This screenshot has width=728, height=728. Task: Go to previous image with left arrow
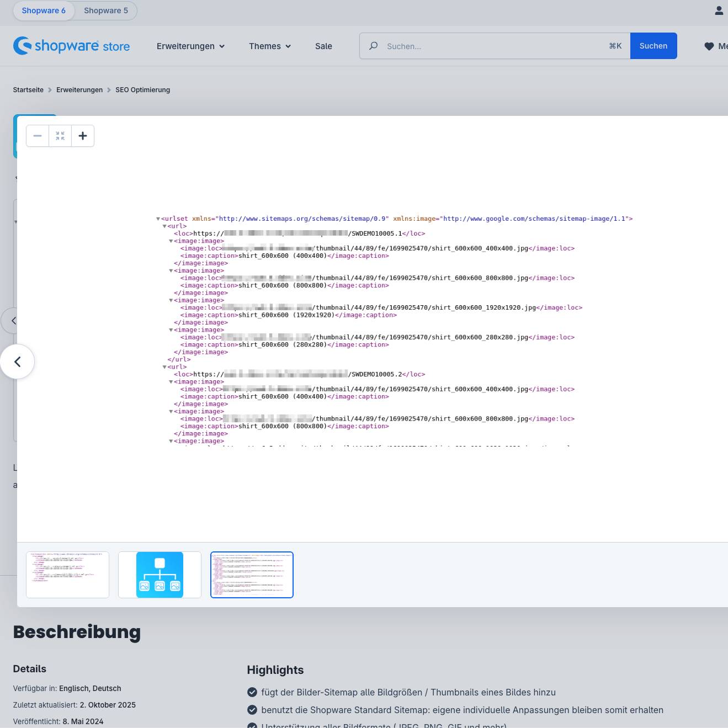17,362
